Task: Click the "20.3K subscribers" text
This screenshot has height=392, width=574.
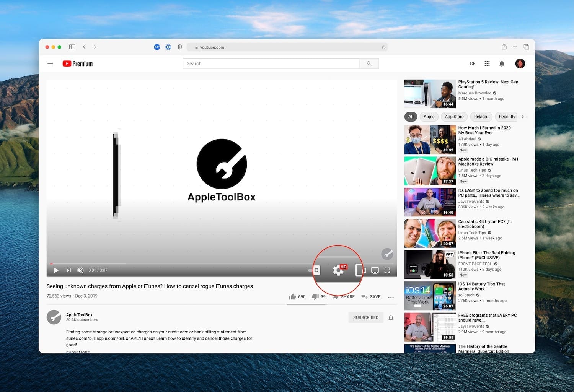Action: coord(82,320)
